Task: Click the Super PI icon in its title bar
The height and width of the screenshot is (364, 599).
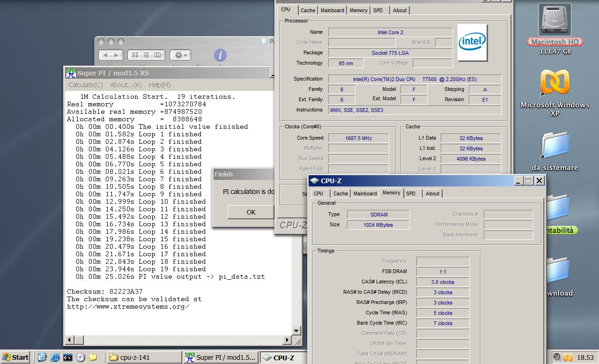Action: tap(71, 73)
